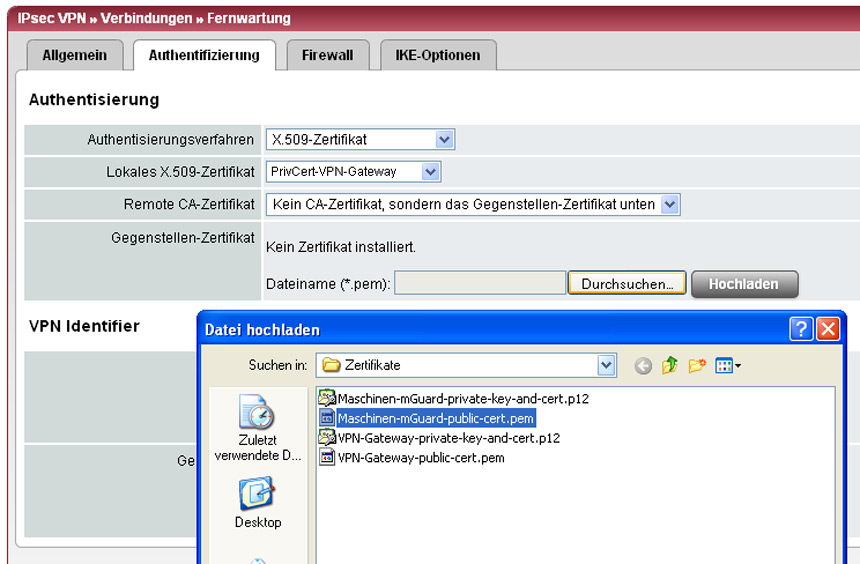Switch to the Allgemein tab
This screenshot has width=860, height=564.
[x=74, y=56]
